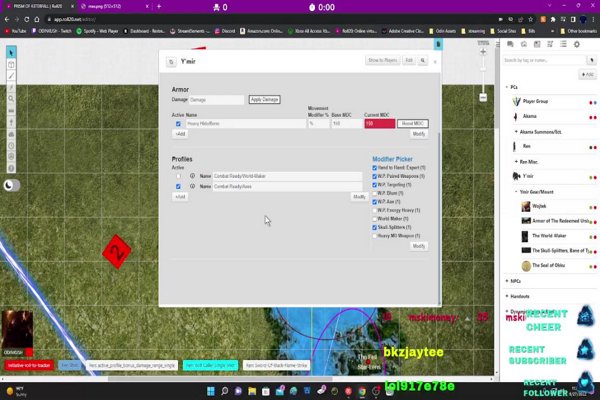This screenshot has height=400, width=600.
Task: Open the settings gear tab
Action: click(577, 44)
